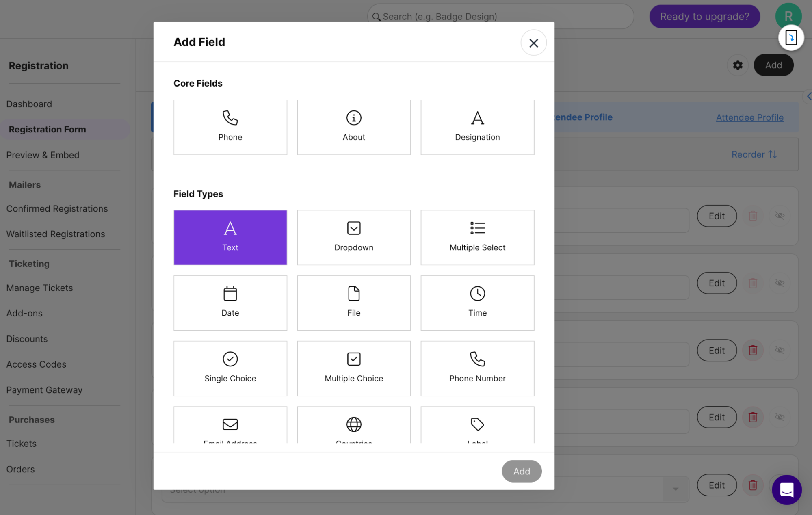Choose the Countries globe field type

pyautogui.click(x=354, y=425)
